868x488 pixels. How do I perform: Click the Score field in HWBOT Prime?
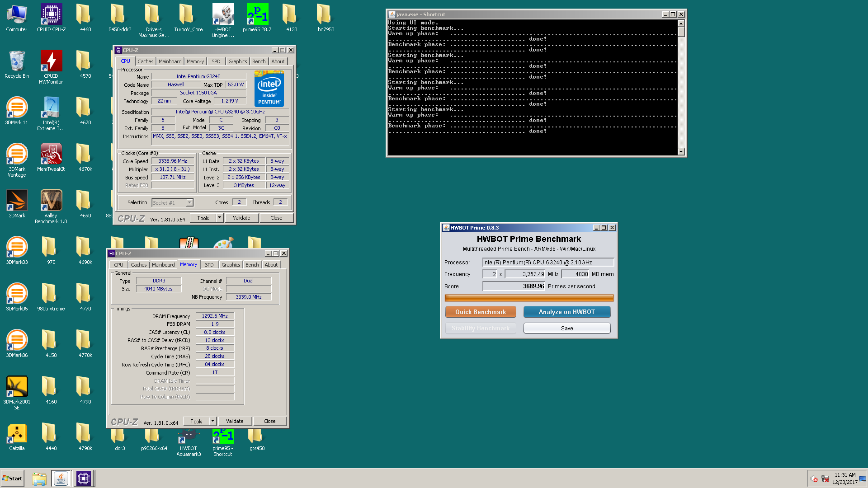click(514, 286)
